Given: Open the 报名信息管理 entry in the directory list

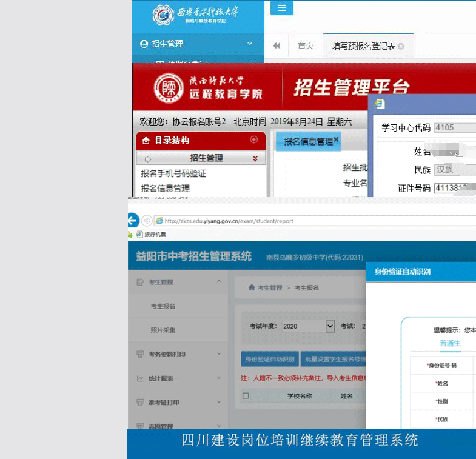Looking at the screenshot, I should tap(165, 189).
